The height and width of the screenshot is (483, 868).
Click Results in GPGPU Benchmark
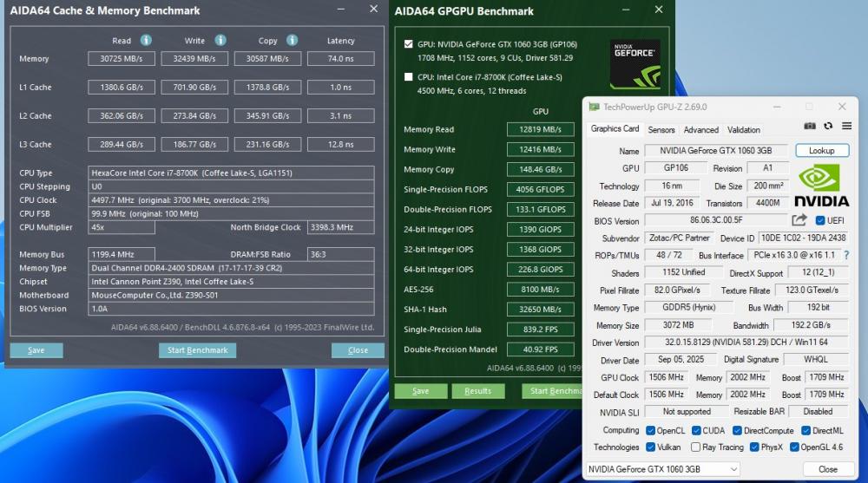477,390
